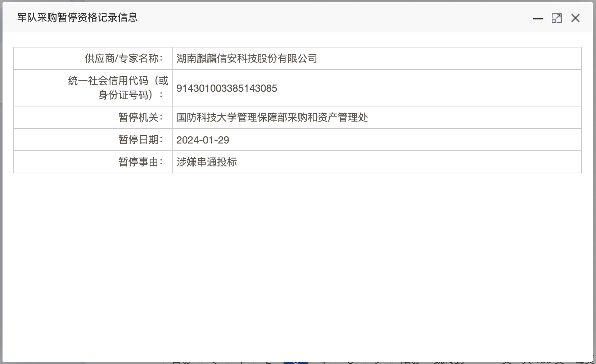Select the date 2024-01-29
This screenshot has height=364, width=596.
click(x=203, y=140)
